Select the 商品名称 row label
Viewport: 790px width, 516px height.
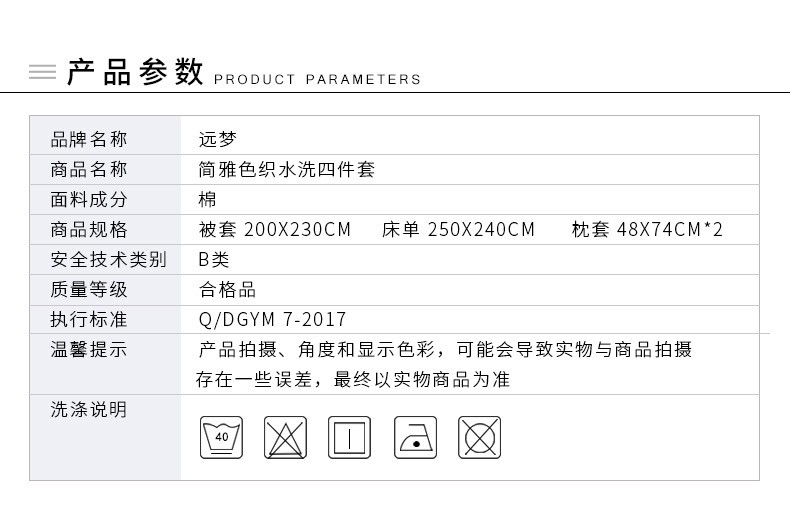(89, 169)
